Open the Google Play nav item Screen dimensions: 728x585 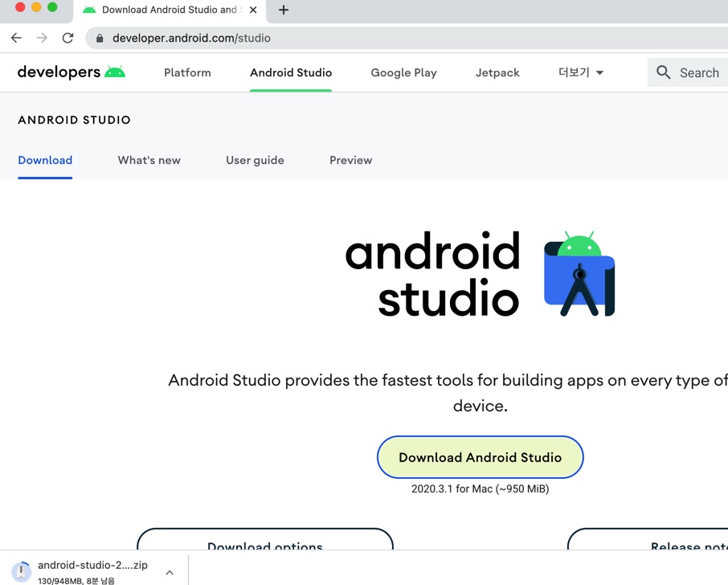tap(404, 72)
